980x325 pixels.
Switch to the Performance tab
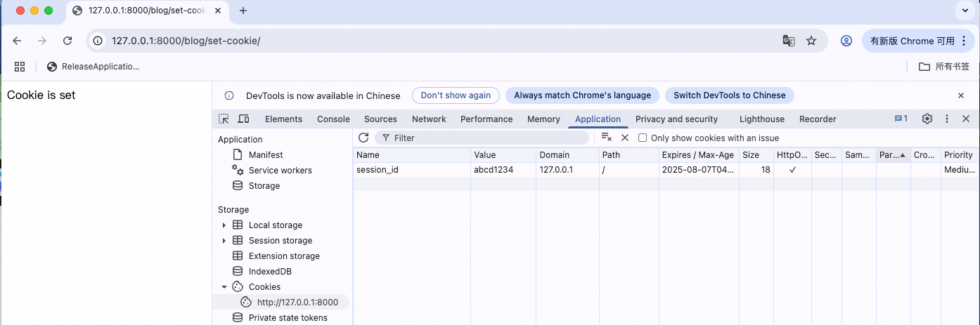point(486,119)
